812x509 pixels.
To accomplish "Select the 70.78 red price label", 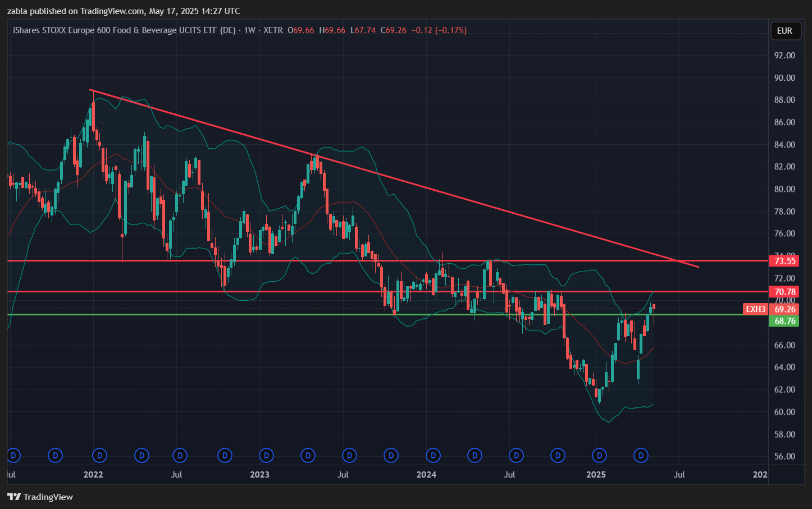I will point(784,292).
